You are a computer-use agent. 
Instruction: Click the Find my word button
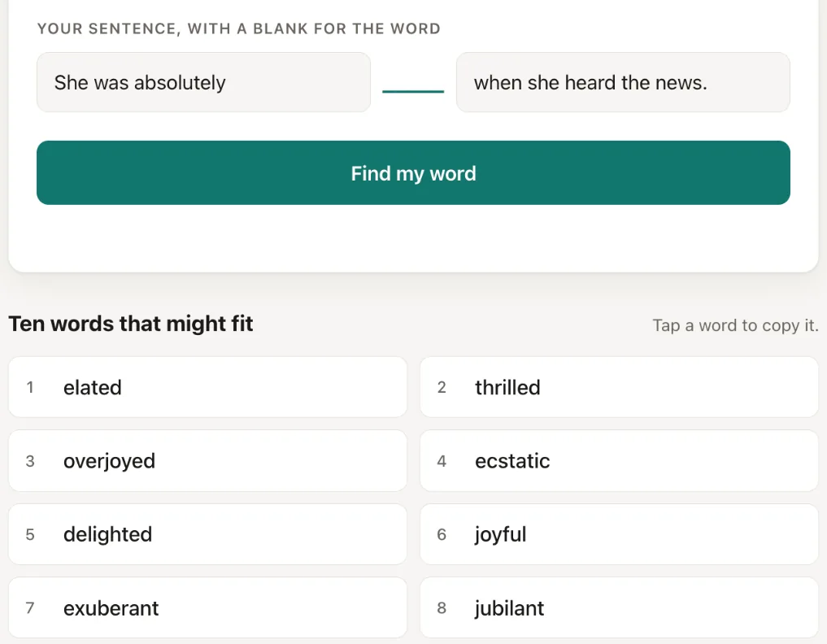(x=413, y=173)
